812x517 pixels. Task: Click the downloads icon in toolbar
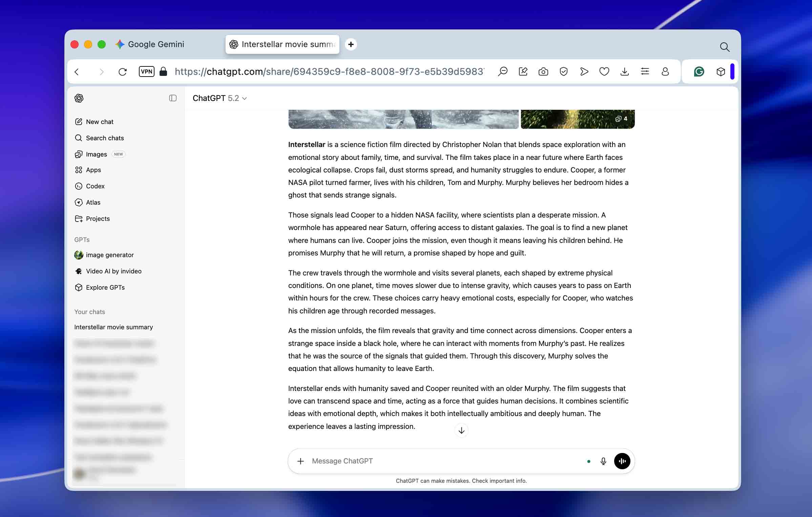click(x=624, y=71)
